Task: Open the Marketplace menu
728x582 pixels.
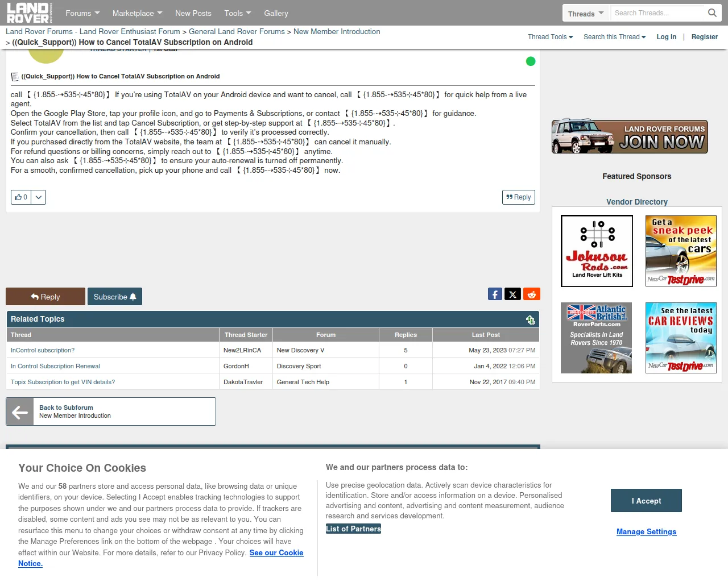Action: 137,13
